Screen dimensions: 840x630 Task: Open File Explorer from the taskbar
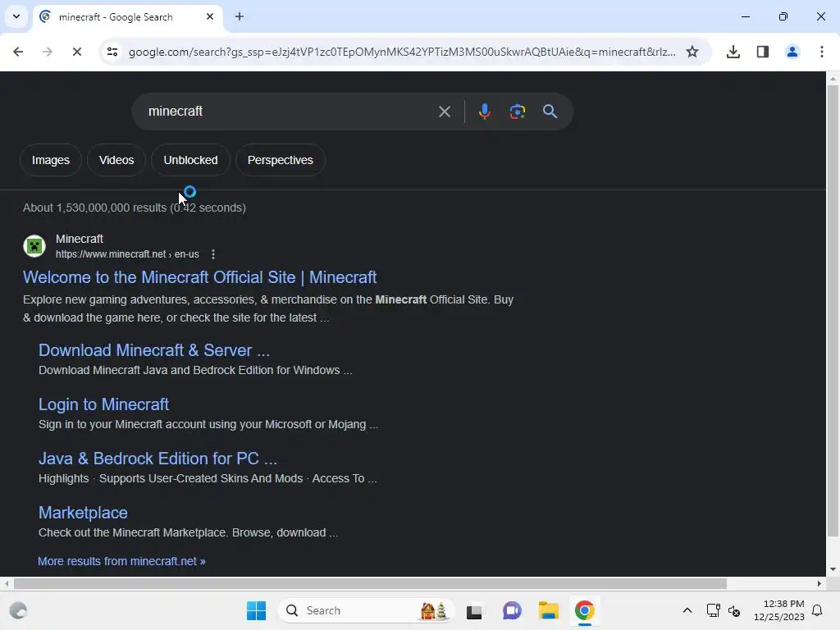click(549, 610)
